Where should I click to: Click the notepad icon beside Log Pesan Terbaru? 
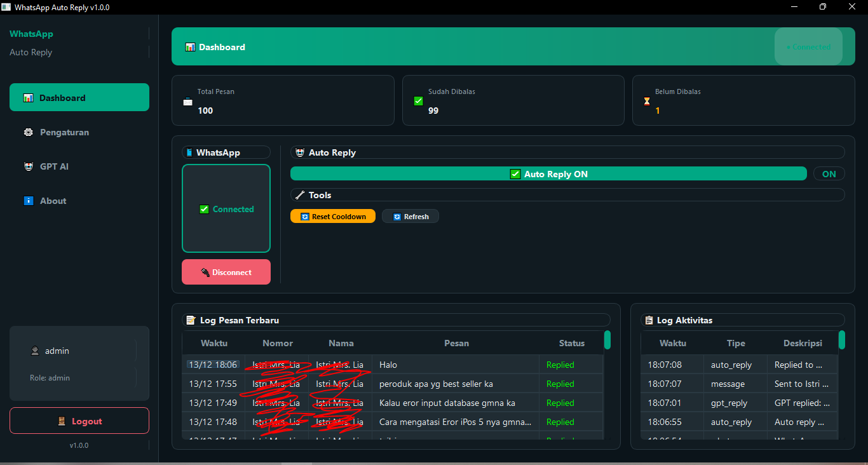coord(191,320)
